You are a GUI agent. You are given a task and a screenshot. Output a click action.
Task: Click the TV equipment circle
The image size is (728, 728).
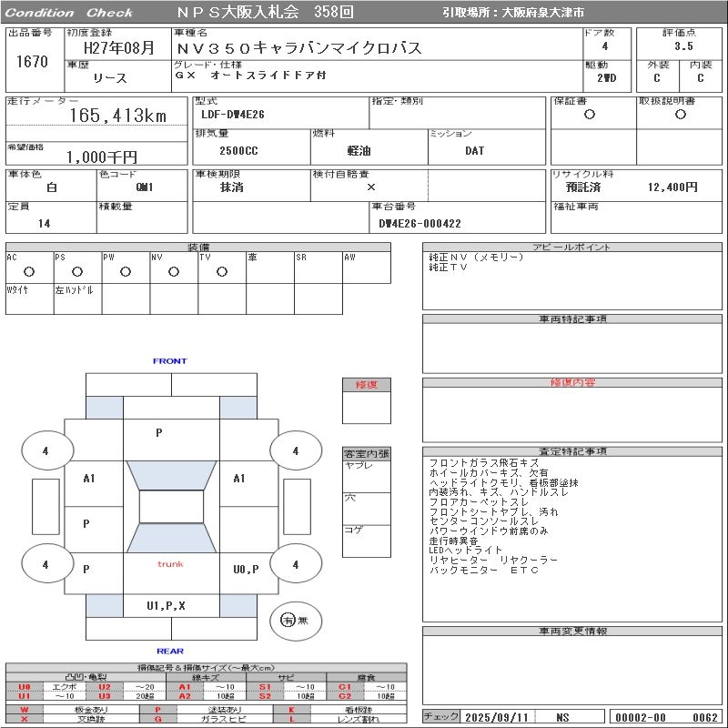click(222, 272)
